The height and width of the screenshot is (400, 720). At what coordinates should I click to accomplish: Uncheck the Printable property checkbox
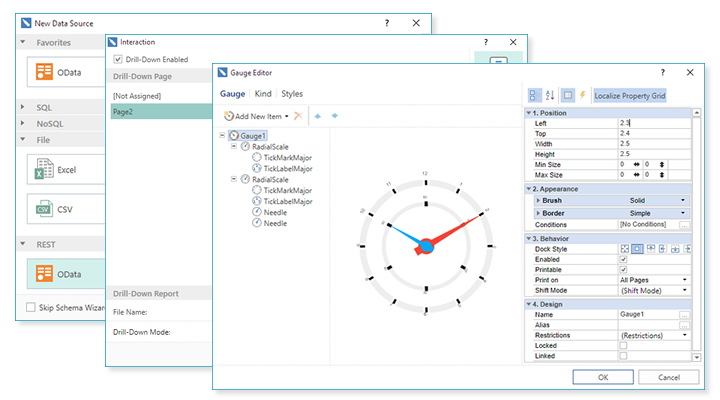pos(624,269)
